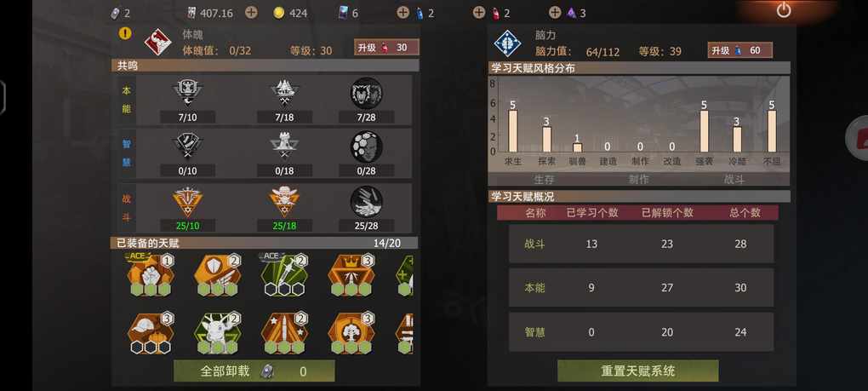Click the 求生 bar in distribution chart

pyautogui.click(x=513, y=130)
